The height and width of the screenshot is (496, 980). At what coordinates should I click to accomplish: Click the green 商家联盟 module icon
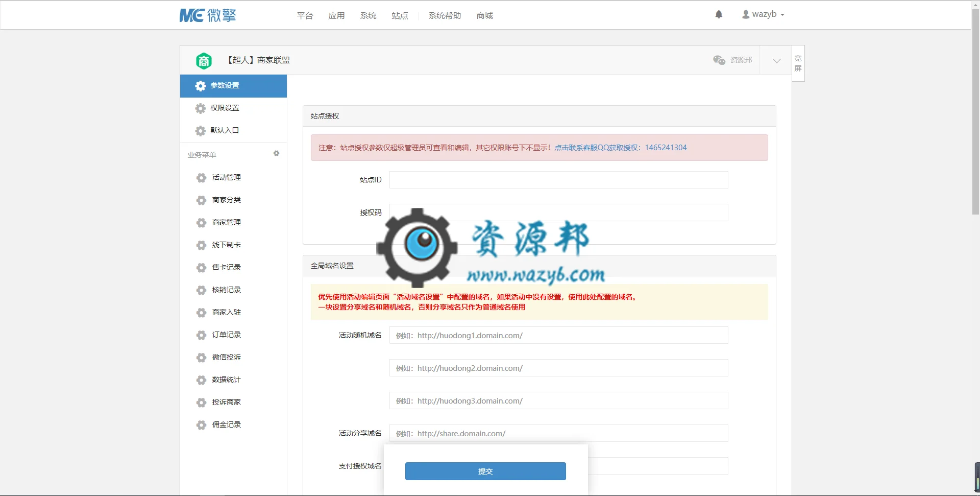tap(204, 61)
